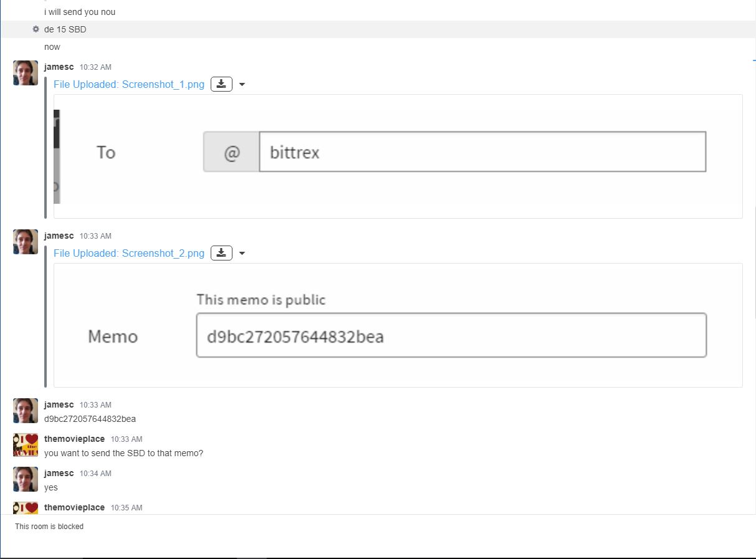Collapse the Screenshot_1.png attachment using its arrow
The image size is (756, 559).
242,85
